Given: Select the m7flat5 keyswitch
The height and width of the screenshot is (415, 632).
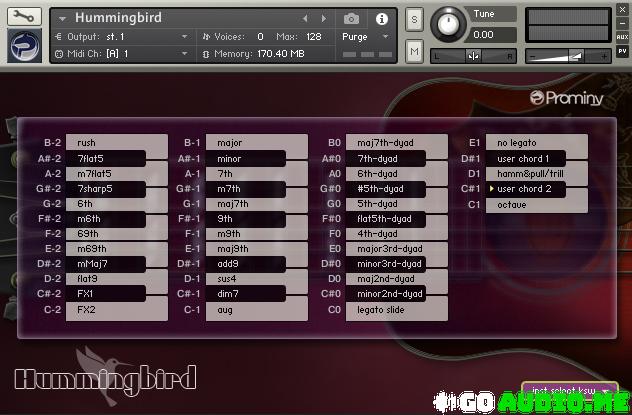Looking at the screenshot, I should [x=116, y=174].
